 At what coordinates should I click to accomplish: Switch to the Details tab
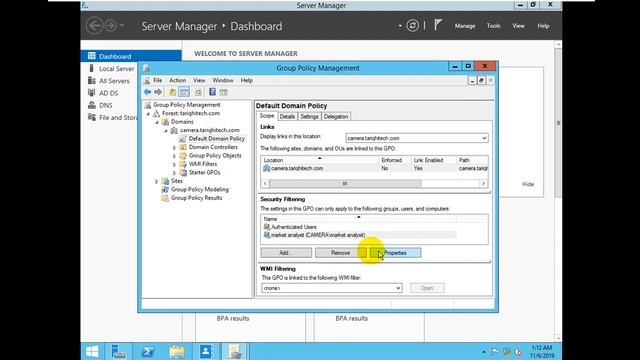click(x=287, y=117)
